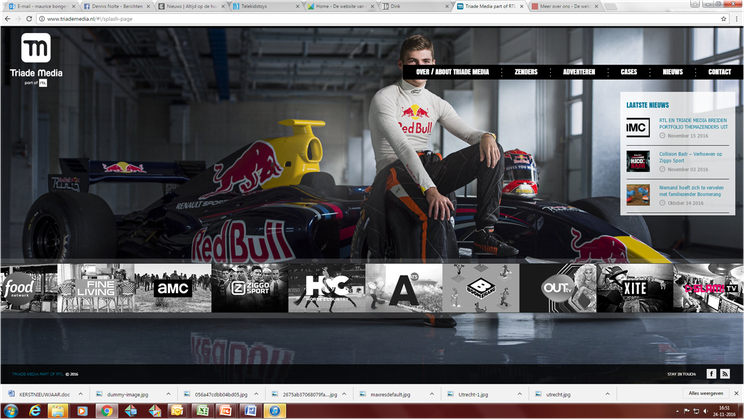Image resolution: width=744 pixels, height=419 pixels.
Task: Close the downloads bar
Action: (736, 393)
